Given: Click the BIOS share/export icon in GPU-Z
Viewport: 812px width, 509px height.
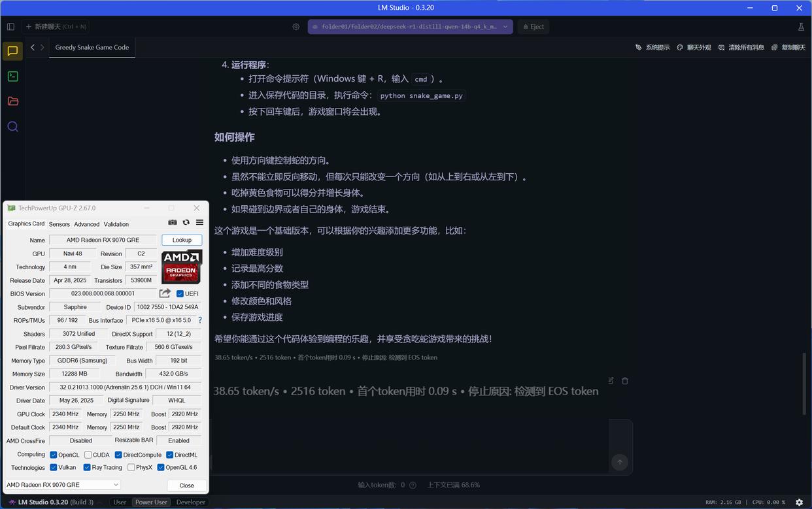Looking at the screenshot, I should pyautogui.click(x=165, y=293).
